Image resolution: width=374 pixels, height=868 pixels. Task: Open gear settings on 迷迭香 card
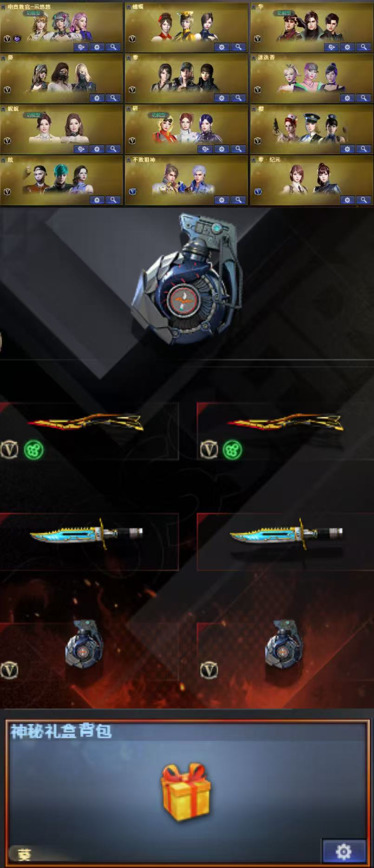tap(348, 98)
